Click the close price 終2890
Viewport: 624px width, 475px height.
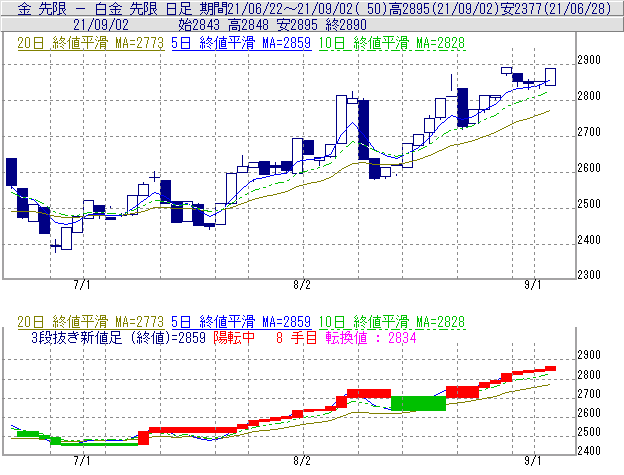pos(346,25)
